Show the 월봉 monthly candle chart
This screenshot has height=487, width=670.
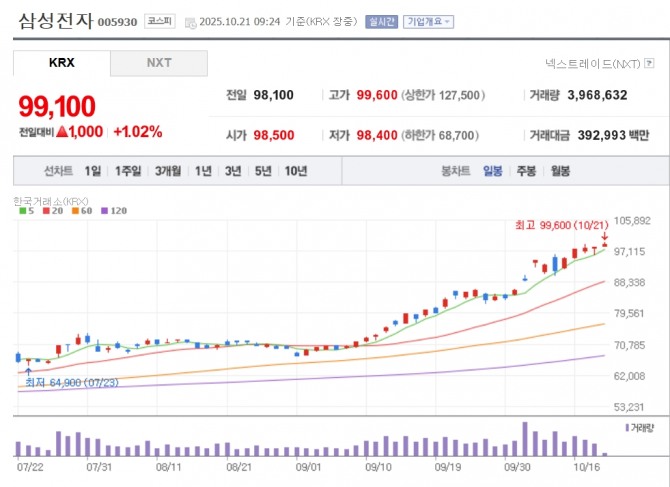pos(559,171)
